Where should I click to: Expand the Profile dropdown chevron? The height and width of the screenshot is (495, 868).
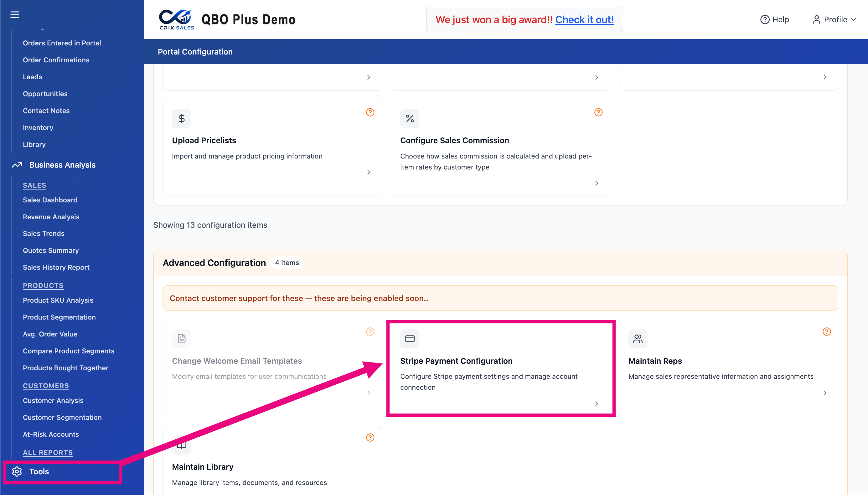[x=853, y=20]
